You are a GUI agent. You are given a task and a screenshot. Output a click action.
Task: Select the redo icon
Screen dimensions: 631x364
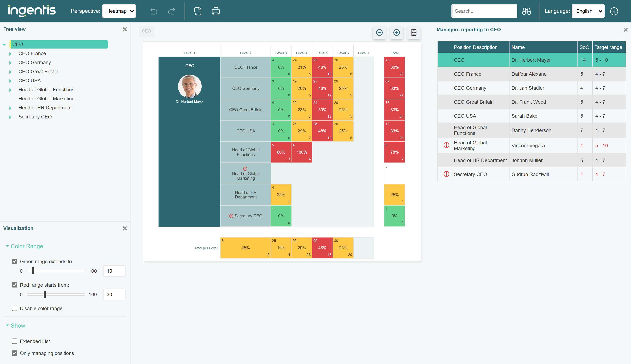tap(172, 11)
